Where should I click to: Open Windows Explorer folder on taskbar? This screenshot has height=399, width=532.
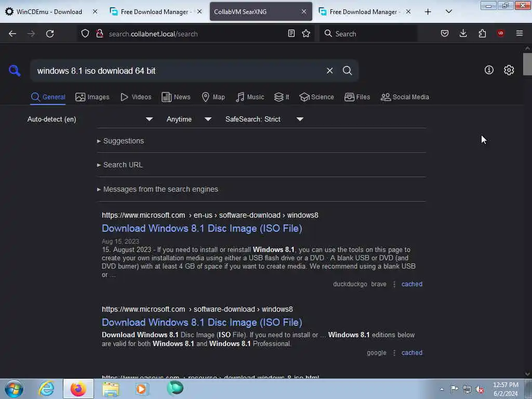111,389
